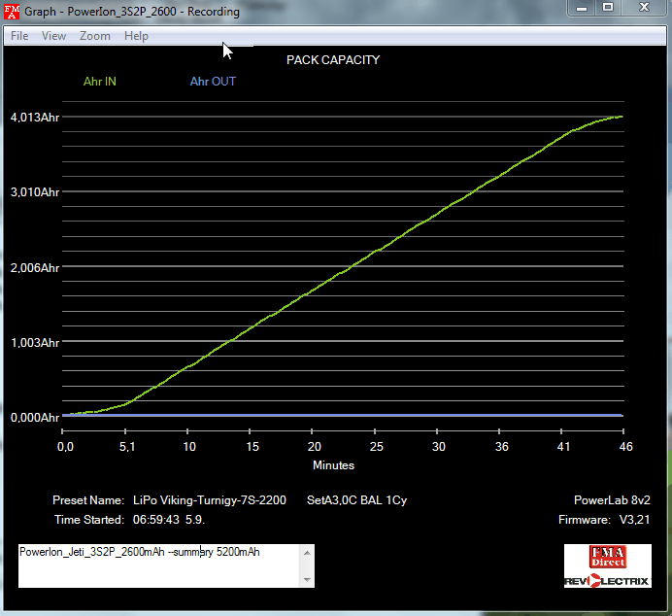
Task: Open the File menu
Action: [19, 36]
